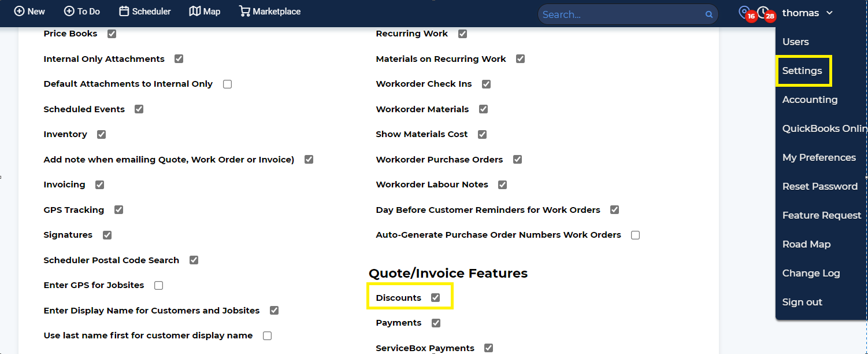Click the Quote/Invoice Features heading
Viewport: 868px width, 354px height.
tap(448, 273)
